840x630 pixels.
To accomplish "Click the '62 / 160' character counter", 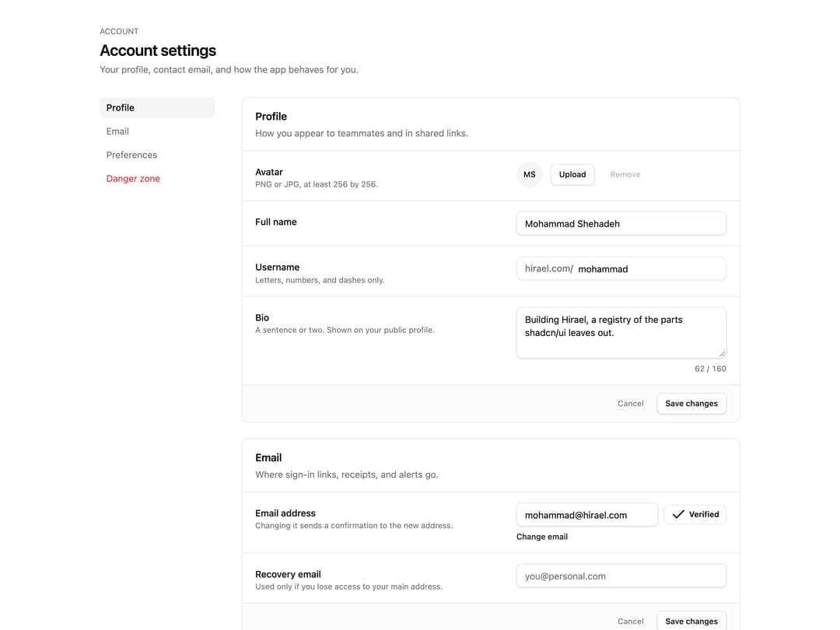I will [x=710, y=369].
